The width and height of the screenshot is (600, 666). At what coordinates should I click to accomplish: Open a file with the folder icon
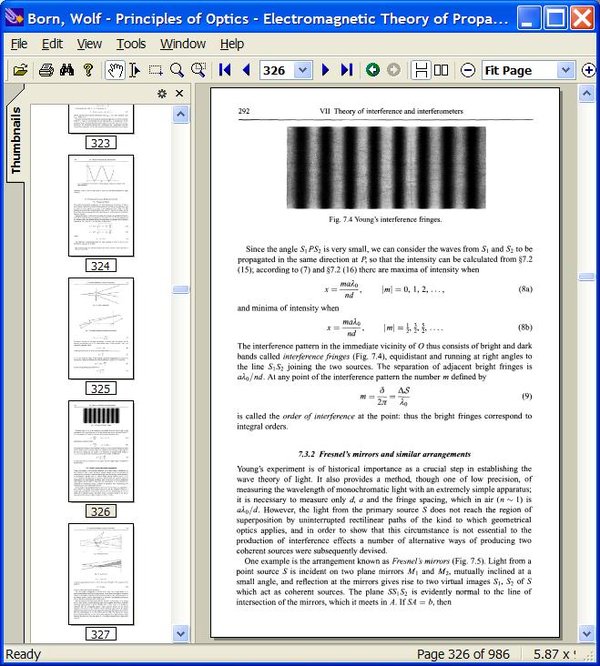coord(20,70)
